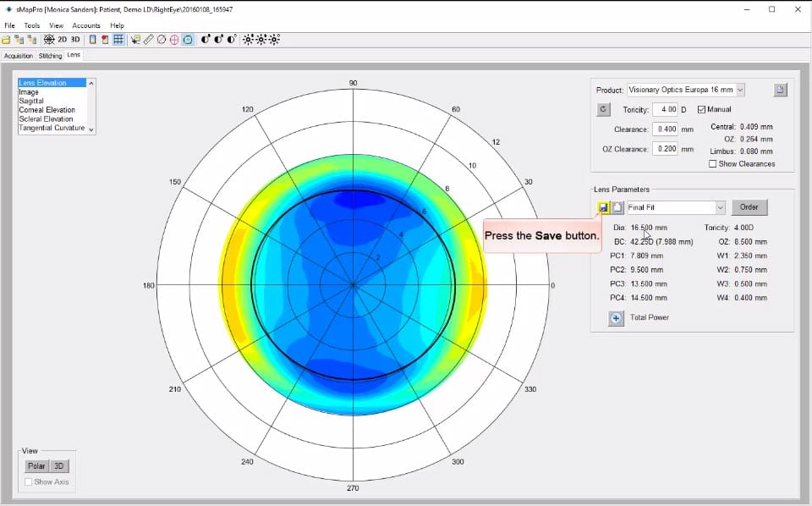Select Scleral Elevation in the map list
Screen dimensions: 812x506
click(47, 119)
